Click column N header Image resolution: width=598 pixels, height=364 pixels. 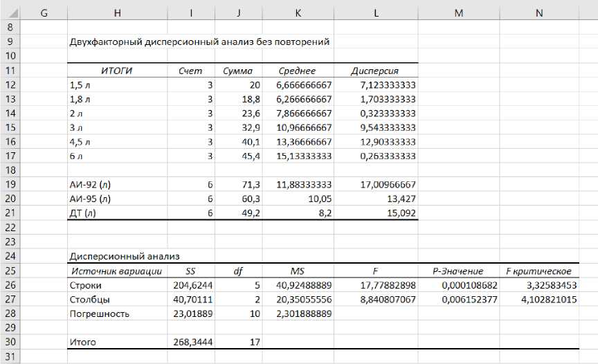click(538, 12)
